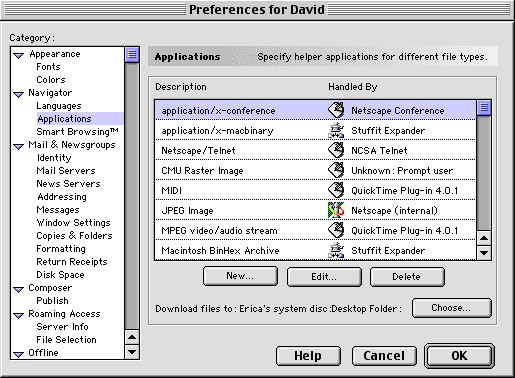Click the New... button
This screenshot has width=515, height=378.
240,276
